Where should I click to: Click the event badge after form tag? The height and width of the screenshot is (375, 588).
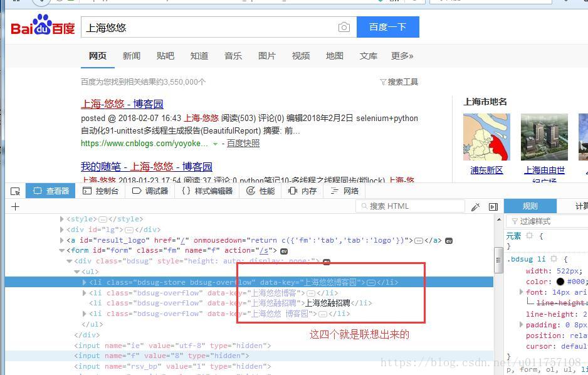[x=284, y=251]
